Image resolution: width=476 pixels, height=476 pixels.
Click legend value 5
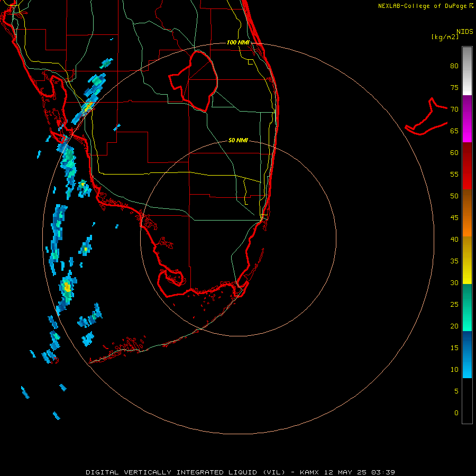456,391
